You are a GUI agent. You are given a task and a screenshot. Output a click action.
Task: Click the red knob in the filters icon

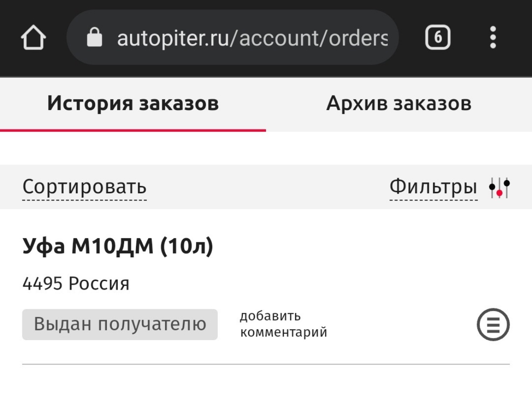pyautogui.click(x=499, y=193)
